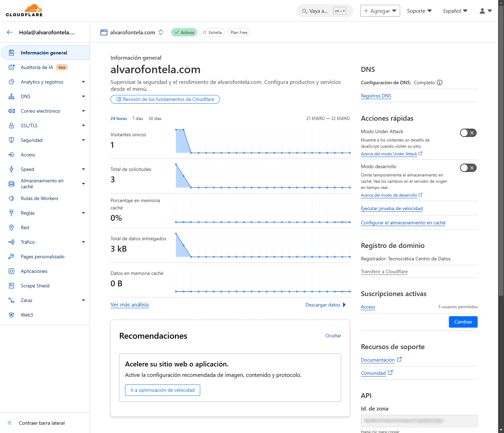This screenshot has width=504, height=433.
Task: Open Ver más análisis link
Action: (x=130, y=305)
